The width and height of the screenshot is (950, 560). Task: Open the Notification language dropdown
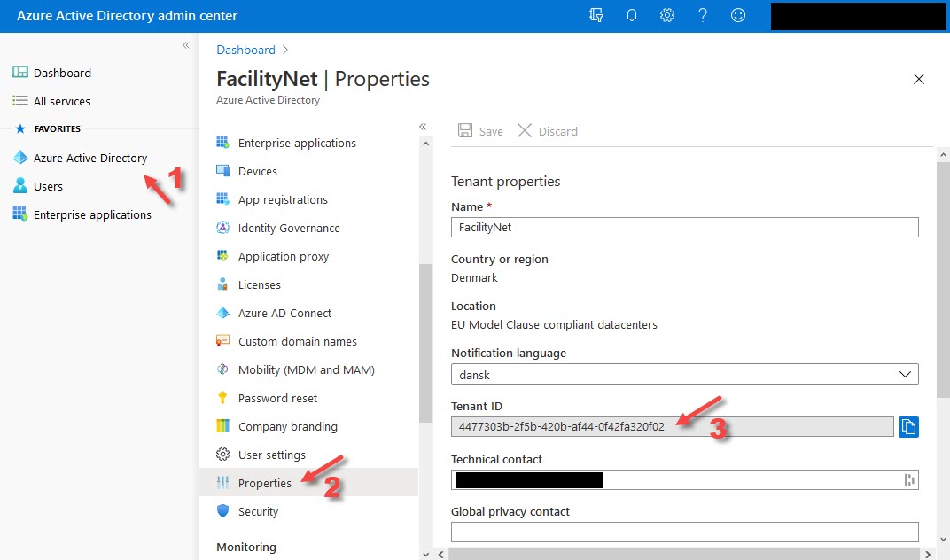click(685, 374)
